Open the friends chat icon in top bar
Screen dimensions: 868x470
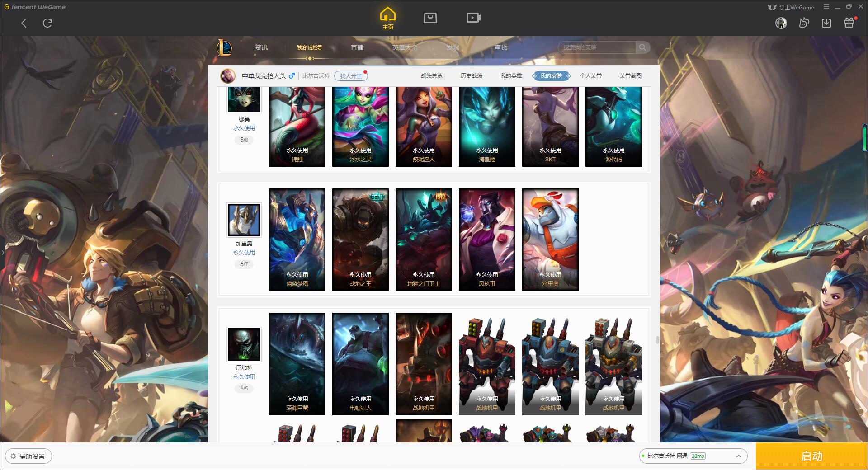[804, 23]
